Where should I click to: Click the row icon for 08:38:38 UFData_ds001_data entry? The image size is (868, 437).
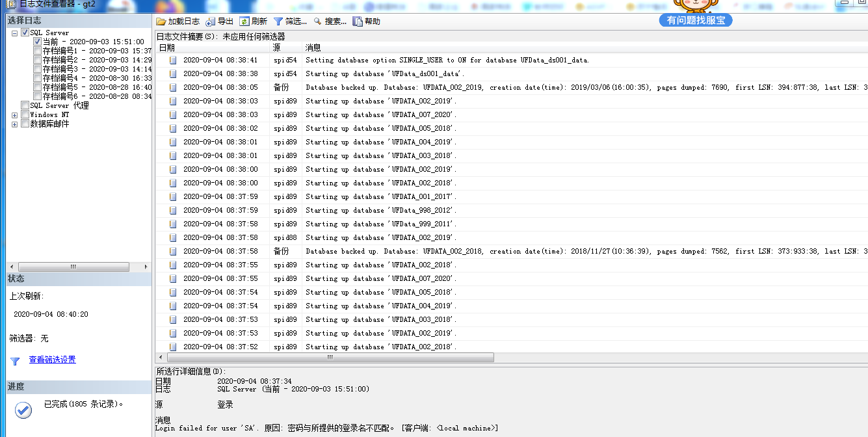173,73
